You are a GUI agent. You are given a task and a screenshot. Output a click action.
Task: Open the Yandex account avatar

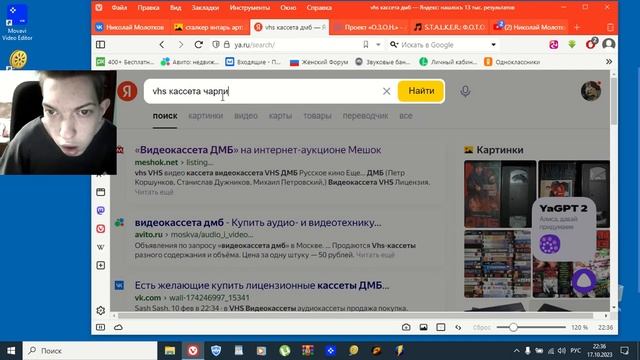coord(591,91)
